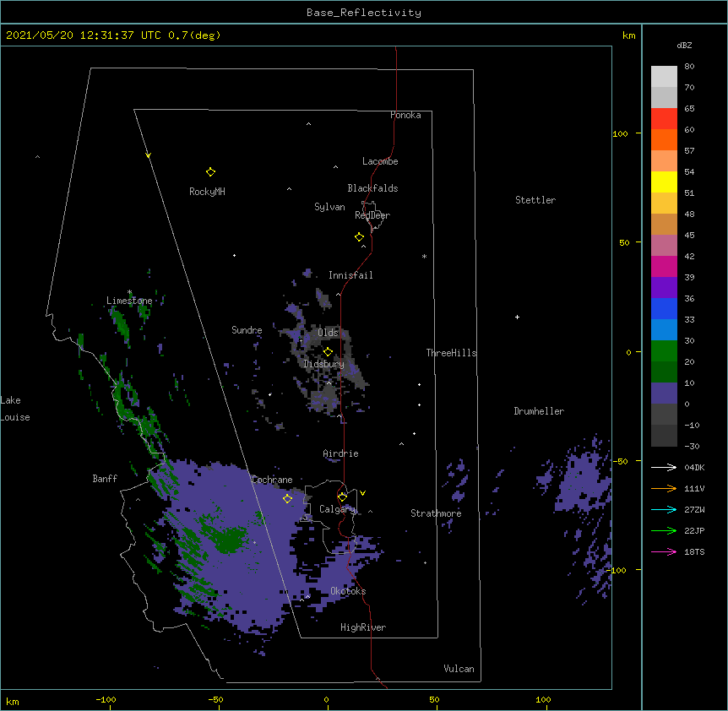
Task: Select the HighRiver label
Action: (363, 627)
